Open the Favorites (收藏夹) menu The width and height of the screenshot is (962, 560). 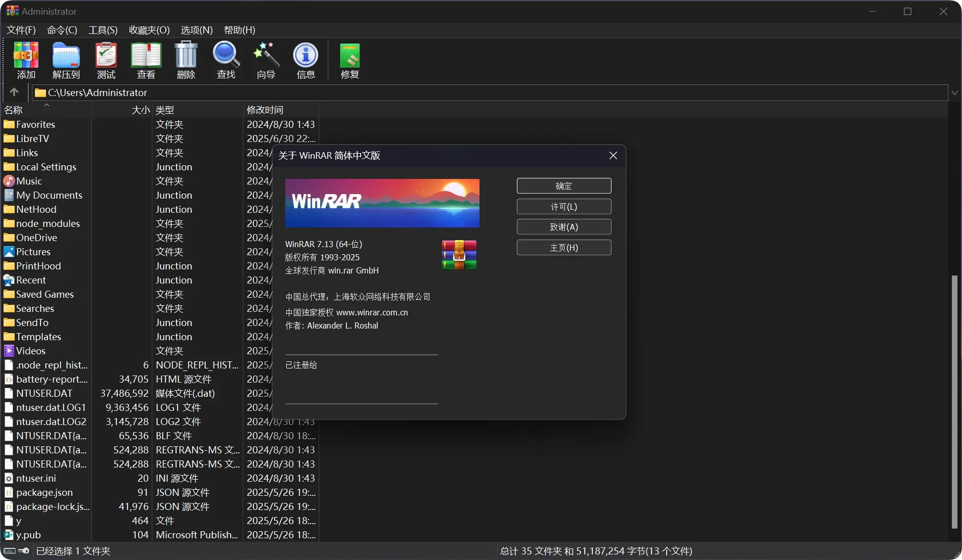149,30
